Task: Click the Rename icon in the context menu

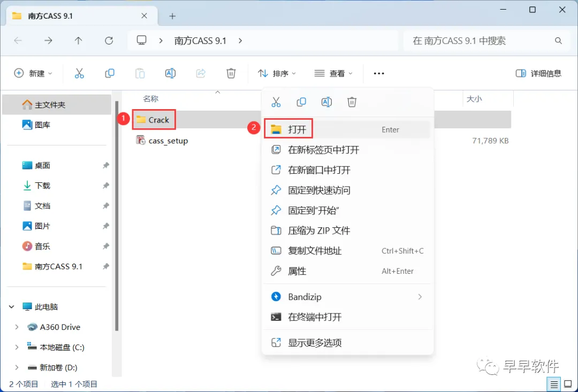Action: click(x=326, y=102)
